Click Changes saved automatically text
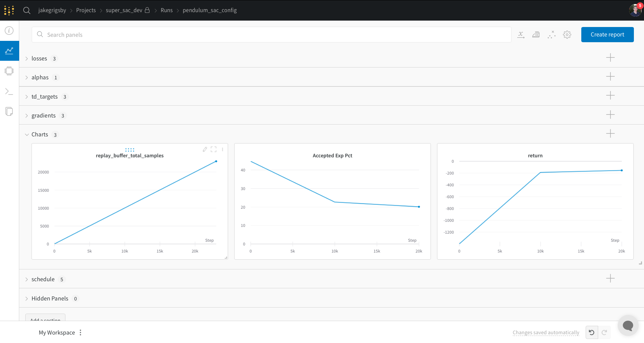Image resolution: width=644 pixels, height=343 pixels. [546, 333]
